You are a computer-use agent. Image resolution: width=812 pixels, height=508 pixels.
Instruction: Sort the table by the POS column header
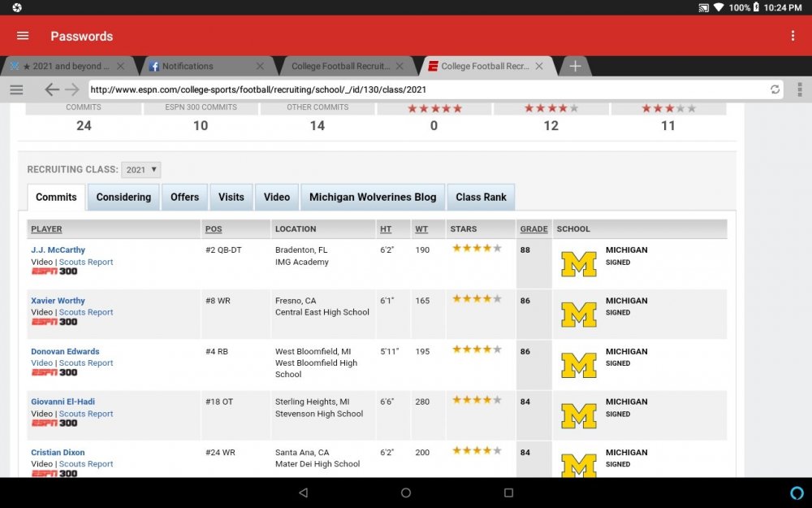tap(214, 229)
